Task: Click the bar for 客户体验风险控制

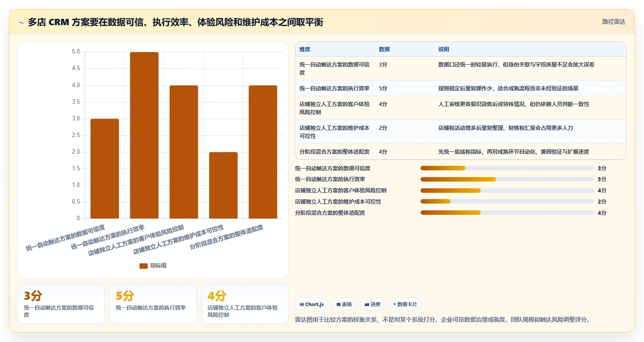Action: coord(184,152)
